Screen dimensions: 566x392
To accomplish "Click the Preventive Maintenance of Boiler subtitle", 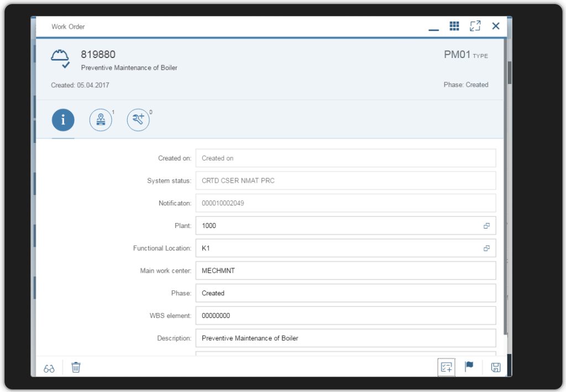I will pyautogui.click(x=129, y=68).
